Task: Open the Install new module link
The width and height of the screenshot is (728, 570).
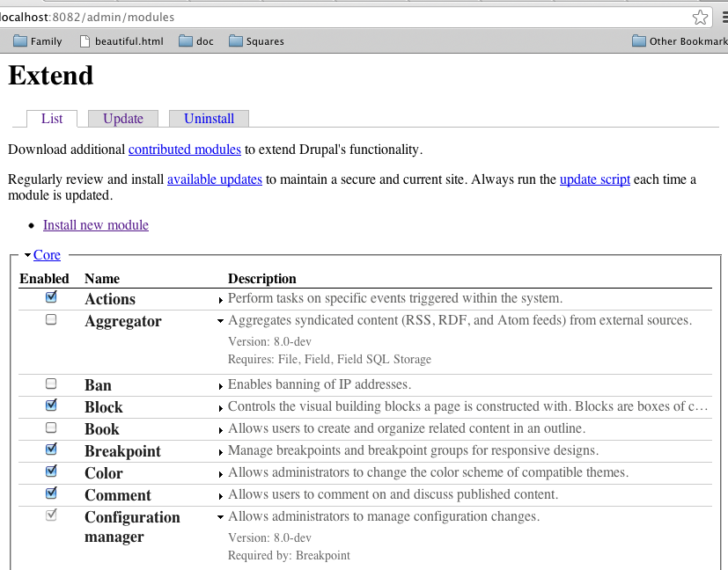Action: (95, 224)
